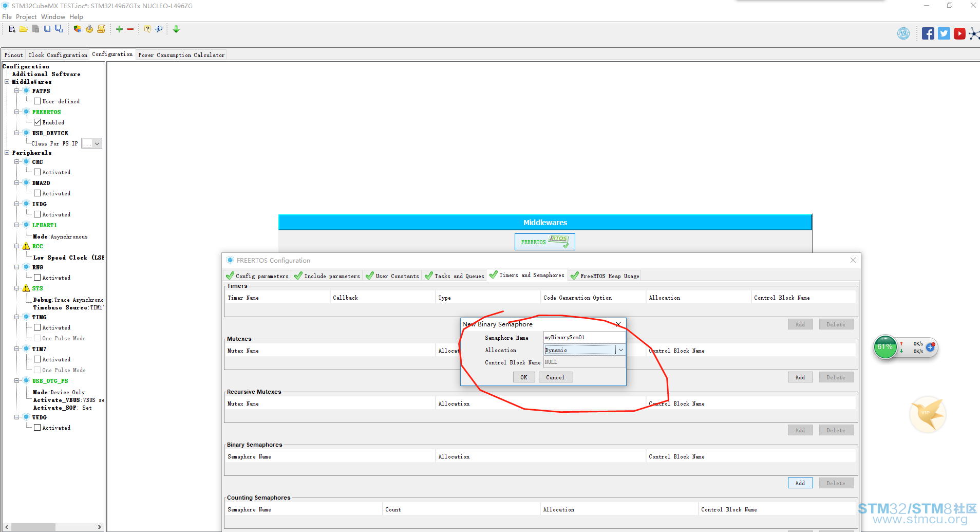Click the red minus toolbar icon
Image resolution: width=980 pixels, height=532 pixels.
130,29
